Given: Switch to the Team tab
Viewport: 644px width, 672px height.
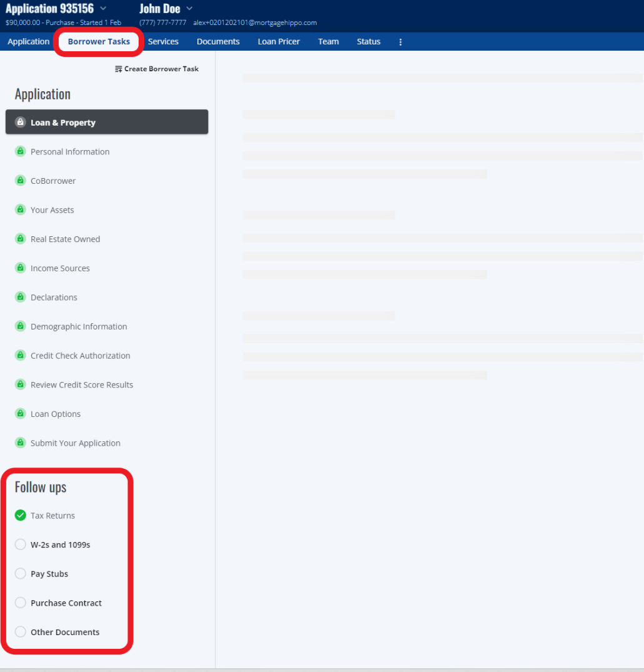Looking at the screenshot, I should [329, 42].
